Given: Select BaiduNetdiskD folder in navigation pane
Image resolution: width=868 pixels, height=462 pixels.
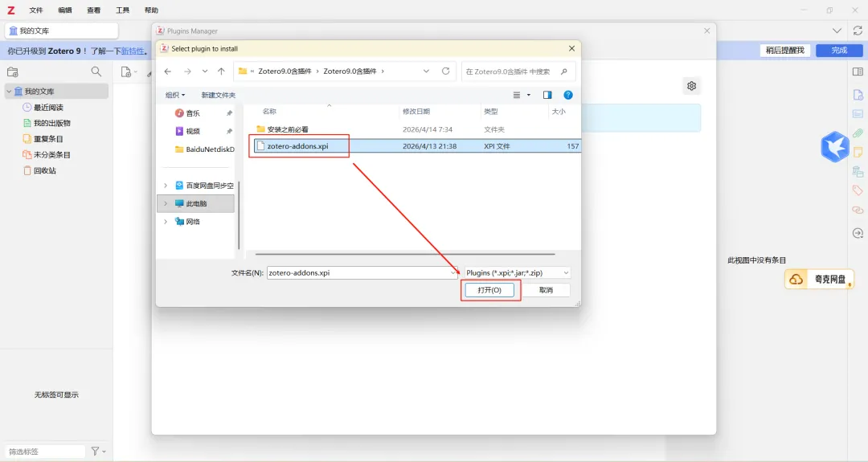Looking at the screenshot, I should pos(205,149).
